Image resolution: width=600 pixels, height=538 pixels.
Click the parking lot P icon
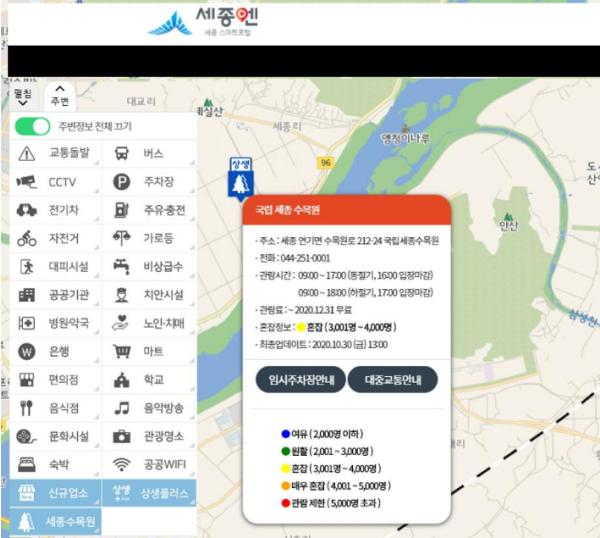pos(121,182)
